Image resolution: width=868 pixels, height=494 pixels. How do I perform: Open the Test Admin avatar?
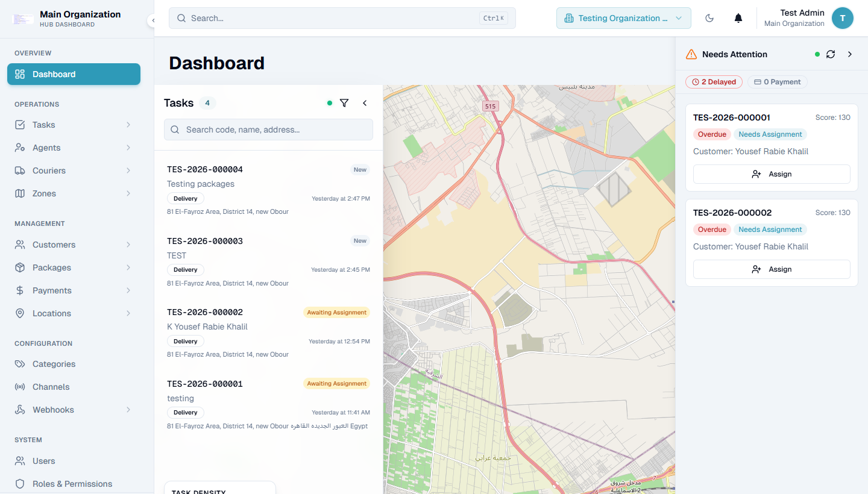pos(842,18)
